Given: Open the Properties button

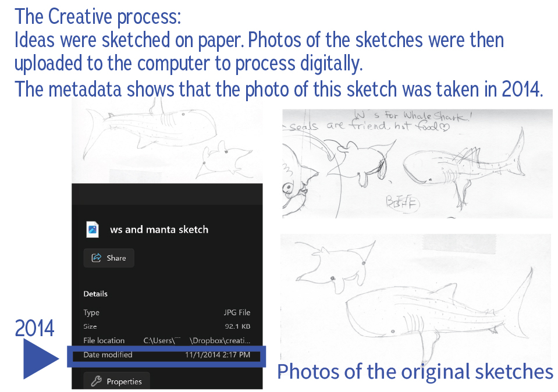Looking at the screenshot, I should click(116, 381).
